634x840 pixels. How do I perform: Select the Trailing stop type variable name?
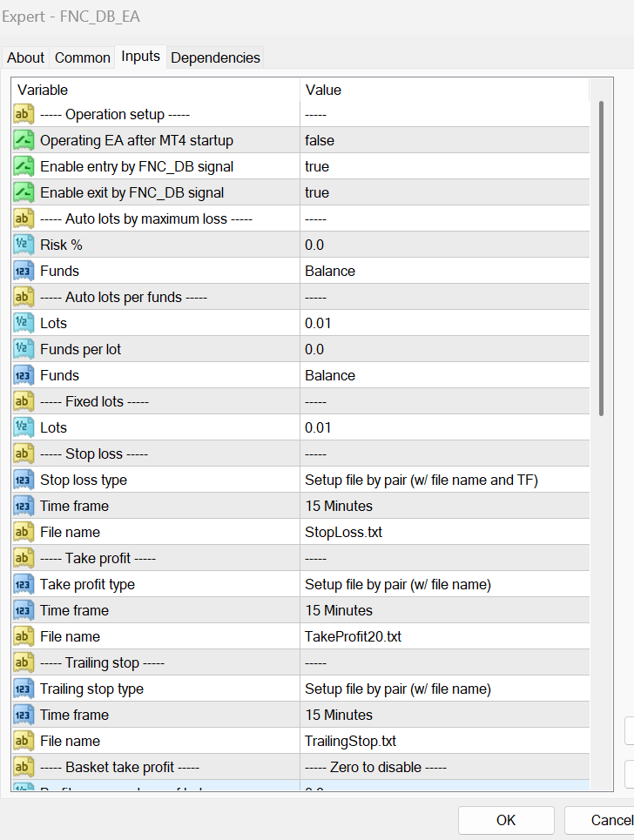tap(91, 689)
